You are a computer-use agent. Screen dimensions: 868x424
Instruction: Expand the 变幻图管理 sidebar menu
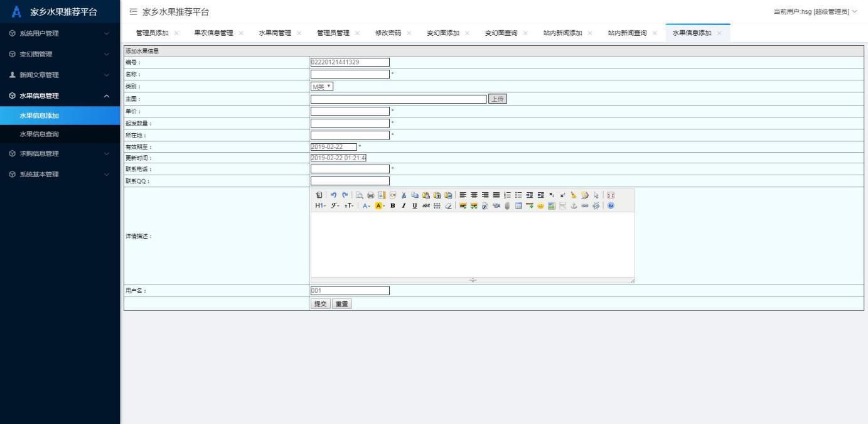pos(60,54)
